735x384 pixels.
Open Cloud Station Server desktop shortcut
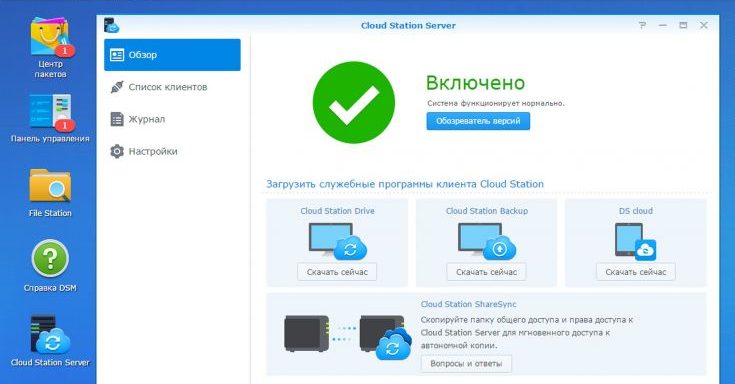pos(50,341)
